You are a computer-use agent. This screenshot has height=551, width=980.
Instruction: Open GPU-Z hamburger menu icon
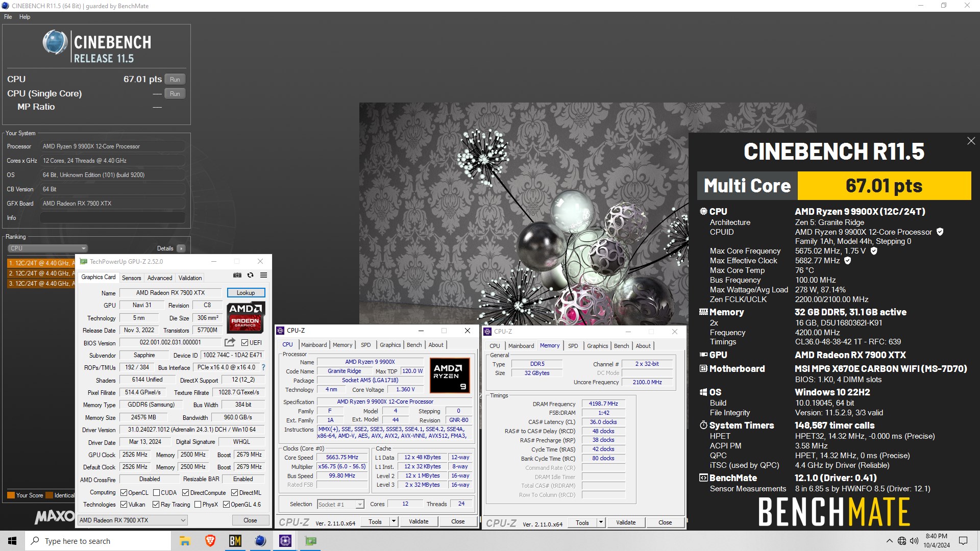click(263, 275)
